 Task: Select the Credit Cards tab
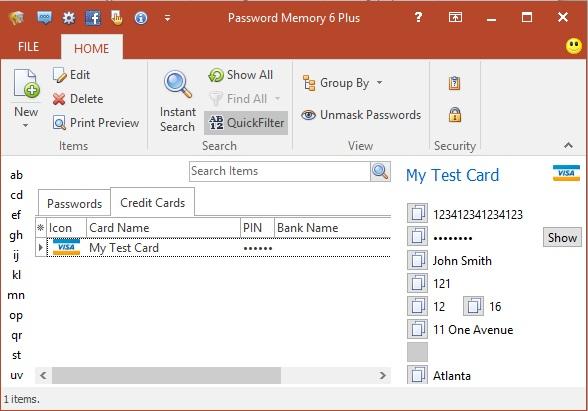tap(153, 202)
